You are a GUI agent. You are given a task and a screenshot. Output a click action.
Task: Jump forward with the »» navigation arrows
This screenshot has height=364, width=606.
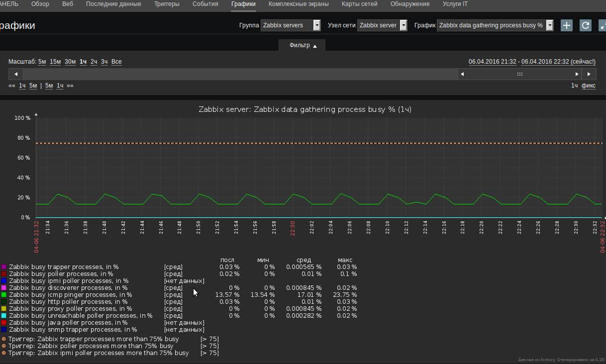70,86
